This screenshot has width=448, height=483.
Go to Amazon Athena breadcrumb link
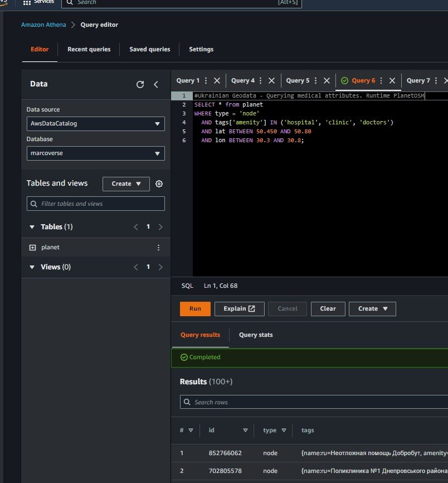43,25
